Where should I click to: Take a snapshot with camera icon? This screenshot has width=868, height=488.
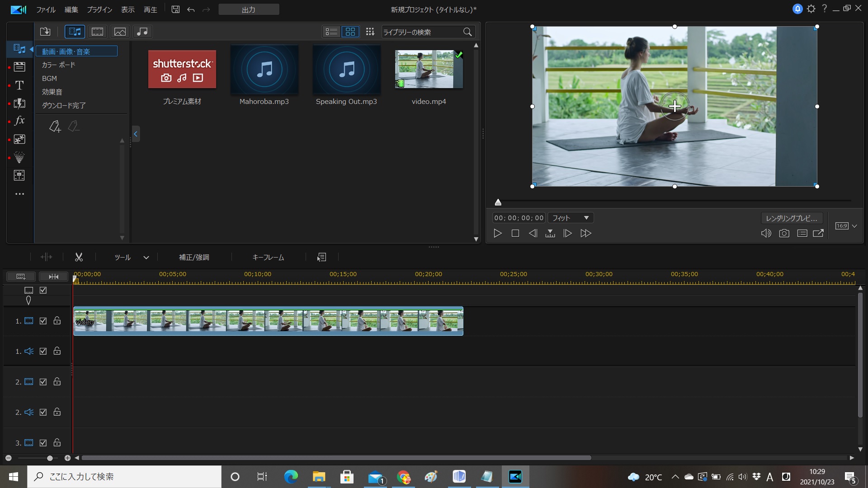(784, 233)
